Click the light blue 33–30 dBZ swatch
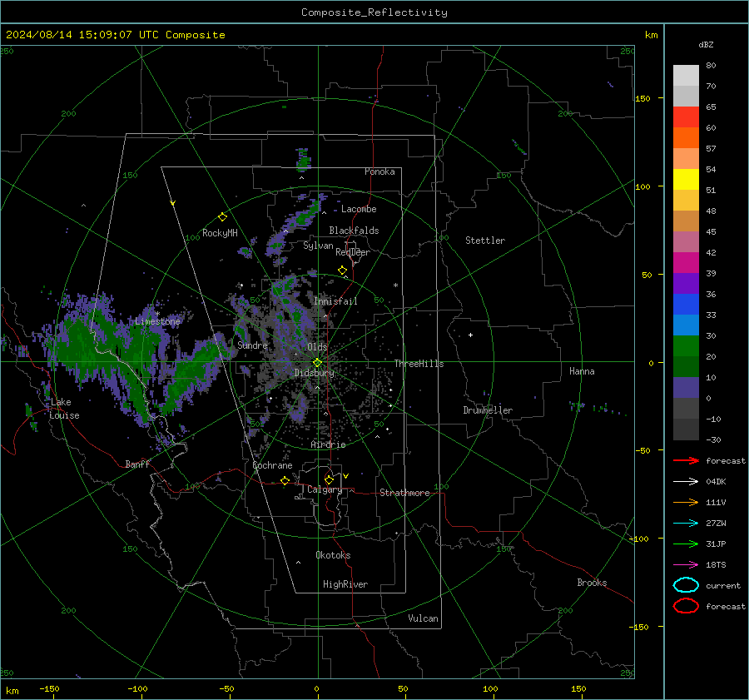The height and width of the screenshot is (700, 749). point(686,325)
